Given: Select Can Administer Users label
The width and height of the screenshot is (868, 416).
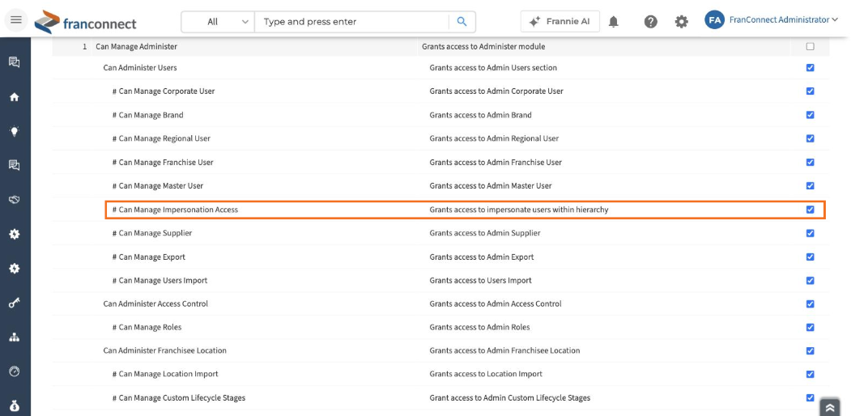Looking at the screenshot, I should pyautogui.click(x=140, y=67).
